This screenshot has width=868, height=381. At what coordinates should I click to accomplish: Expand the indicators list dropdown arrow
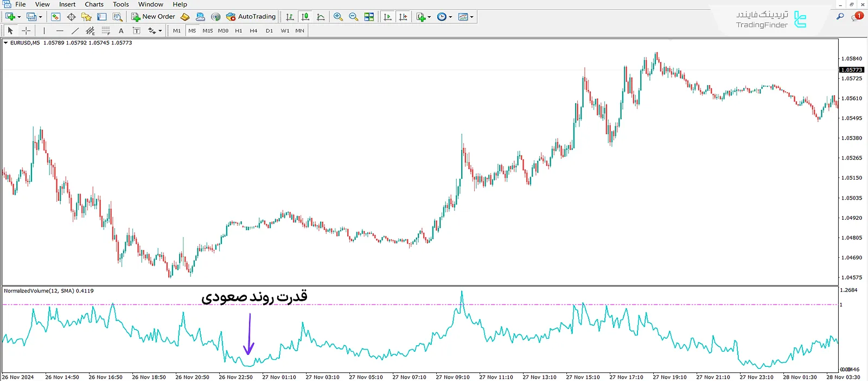click(429, 17)
